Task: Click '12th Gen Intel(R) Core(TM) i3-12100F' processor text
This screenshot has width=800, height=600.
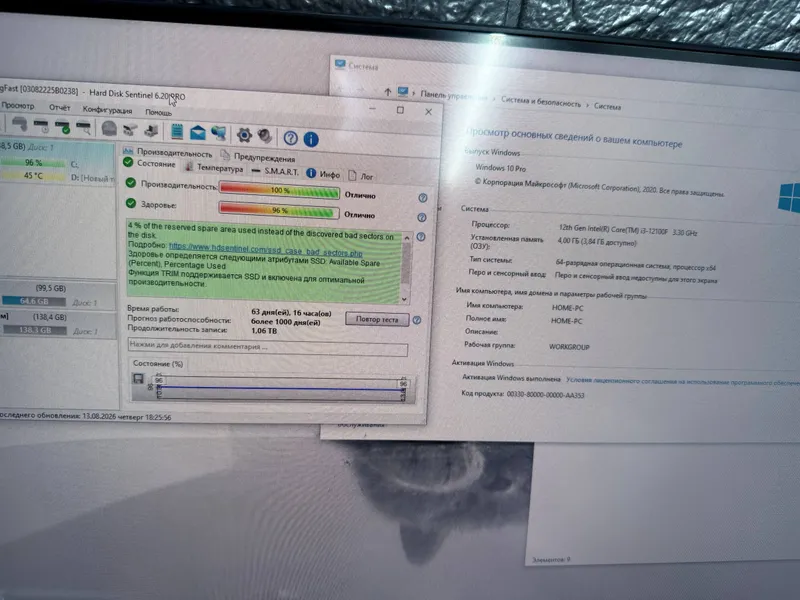Action: coord(613,230)
